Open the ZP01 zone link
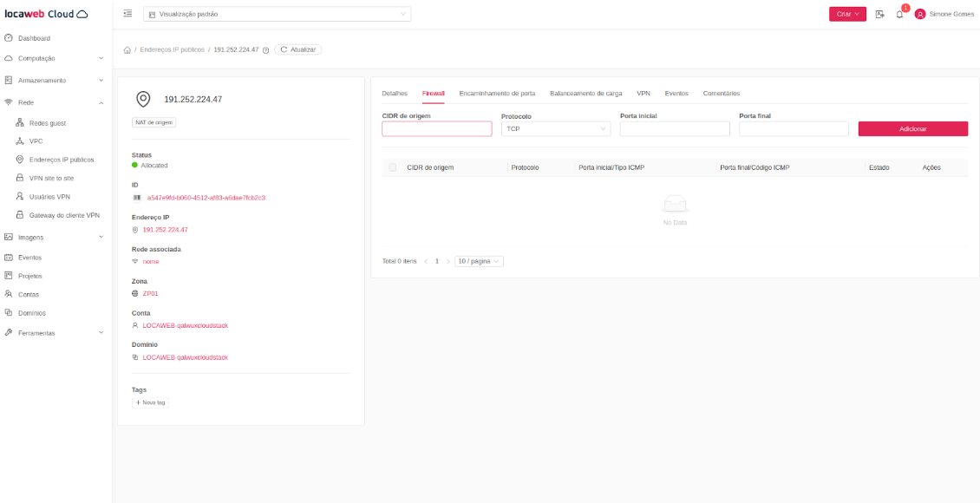Viewport: 980px width, 503px height. [151, 293]
